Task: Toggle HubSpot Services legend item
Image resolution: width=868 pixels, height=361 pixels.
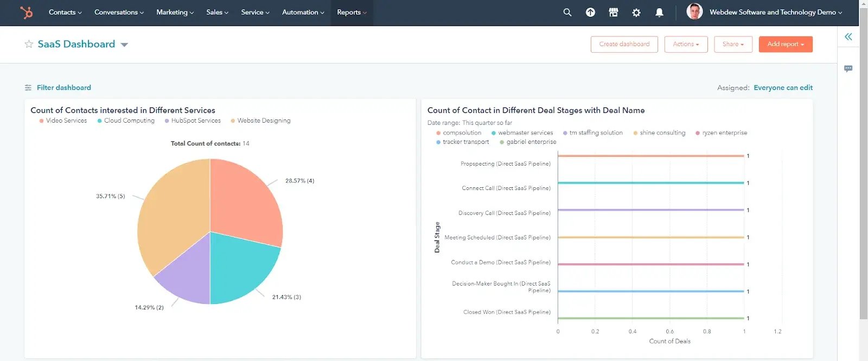Action: tap(193, 121)
